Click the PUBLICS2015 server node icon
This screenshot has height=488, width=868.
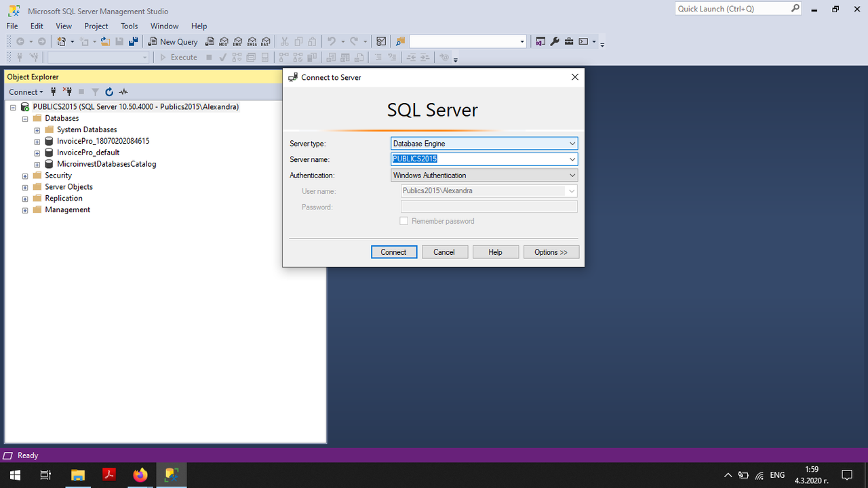(25, 106)
